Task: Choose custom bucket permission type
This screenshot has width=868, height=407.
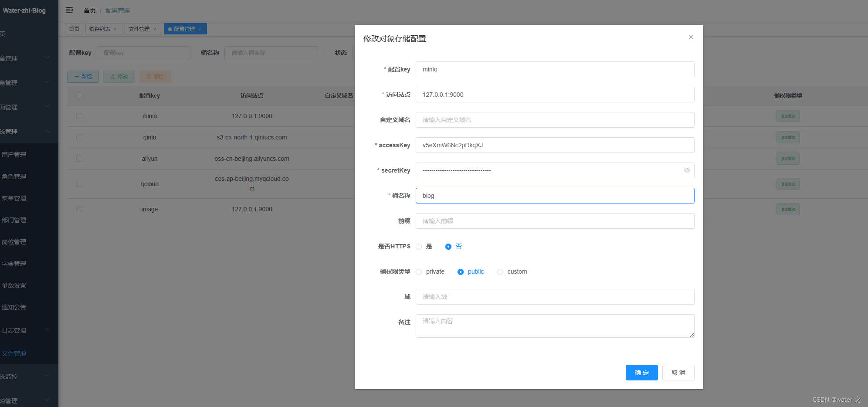Action: (x=500, y=272)
